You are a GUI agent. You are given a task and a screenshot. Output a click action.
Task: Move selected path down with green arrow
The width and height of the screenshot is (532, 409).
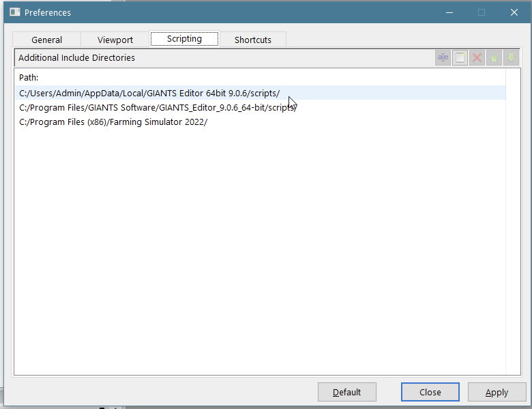point(509,58)
